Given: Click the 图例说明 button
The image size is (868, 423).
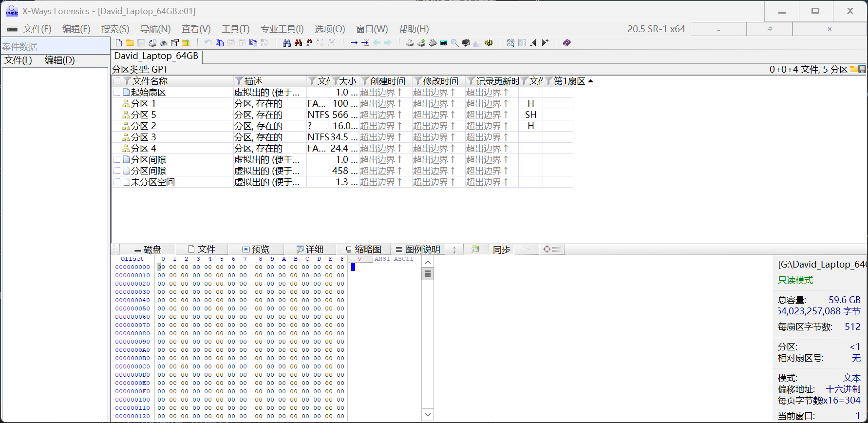Looking at the screenshot, I should tap(418, 250).
